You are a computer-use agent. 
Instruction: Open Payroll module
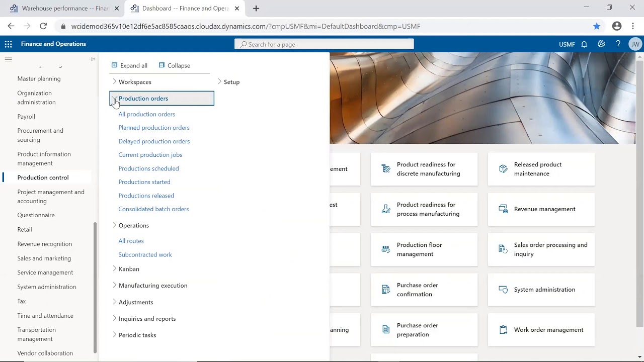[x=26, y=116]
